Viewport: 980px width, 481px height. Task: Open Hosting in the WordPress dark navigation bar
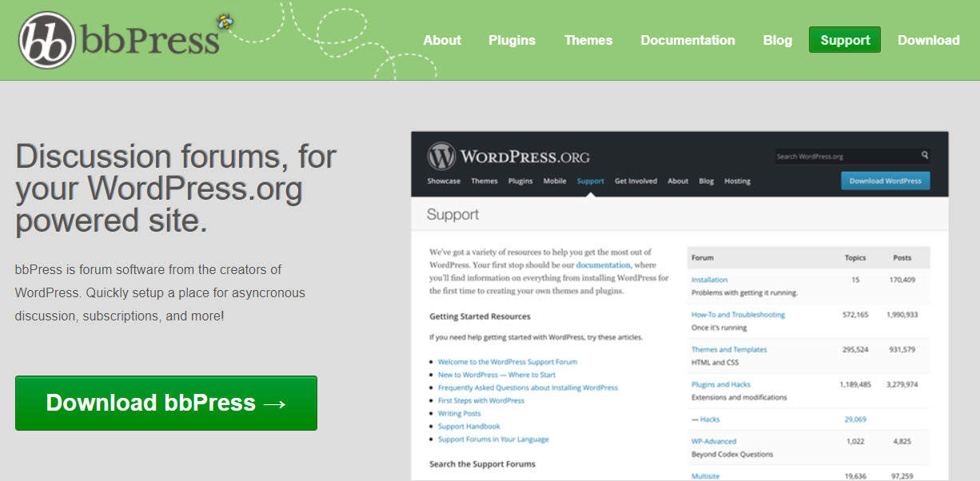[x=737, y=181]
